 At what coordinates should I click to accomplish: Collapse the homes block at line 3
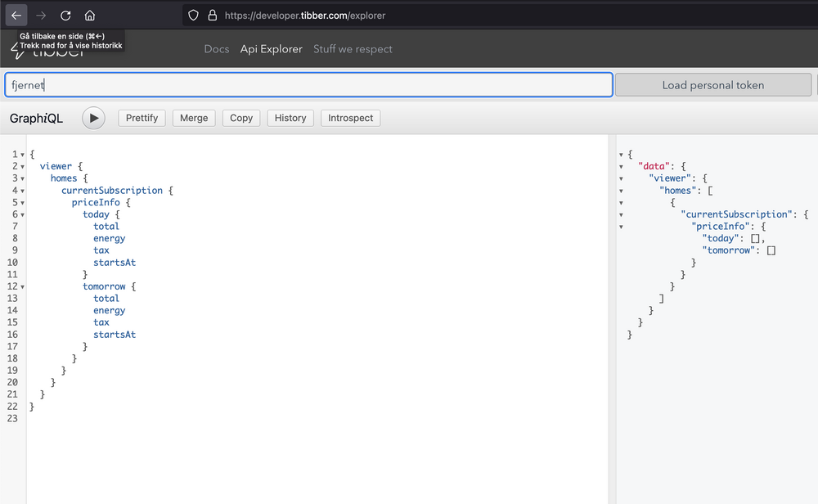[22, 178]
